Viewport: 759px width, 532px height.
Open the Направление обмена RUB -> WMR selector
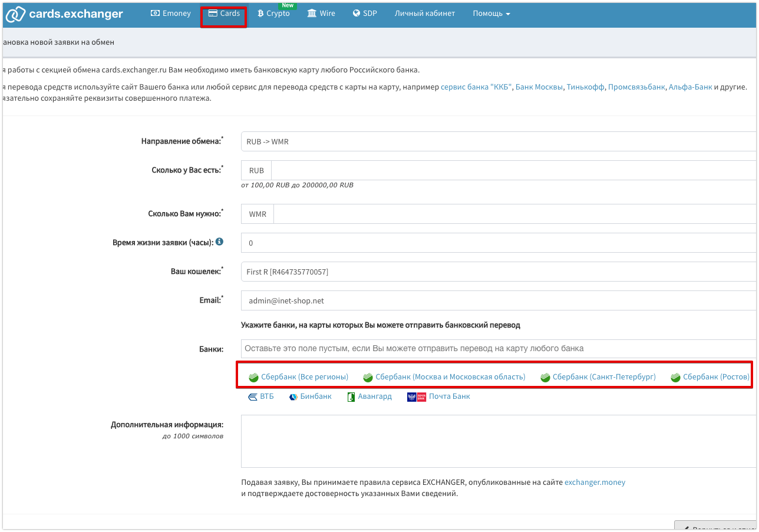coord(499,141)
